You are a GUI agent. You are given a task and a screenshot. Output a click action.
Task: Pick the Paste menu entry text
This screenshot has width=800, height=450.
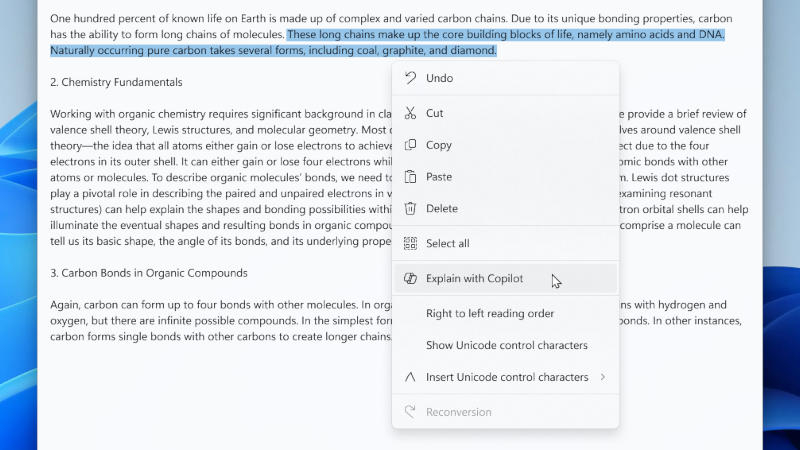[439, 177]
